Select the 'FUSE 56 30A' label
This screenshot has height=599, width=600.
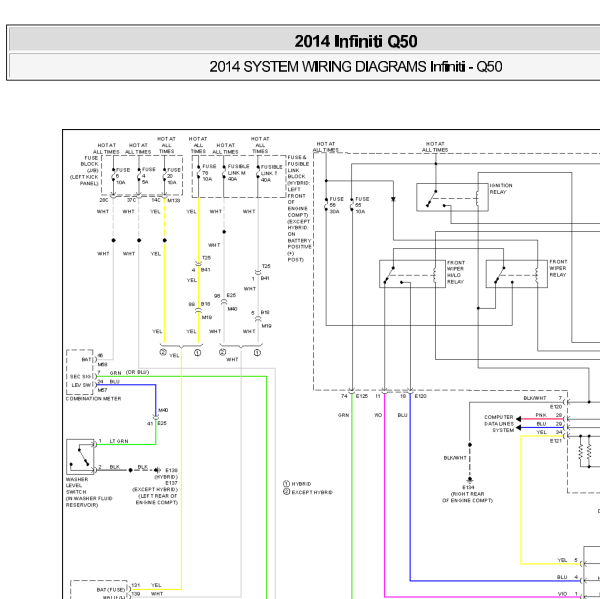click(x=336, y=205)
